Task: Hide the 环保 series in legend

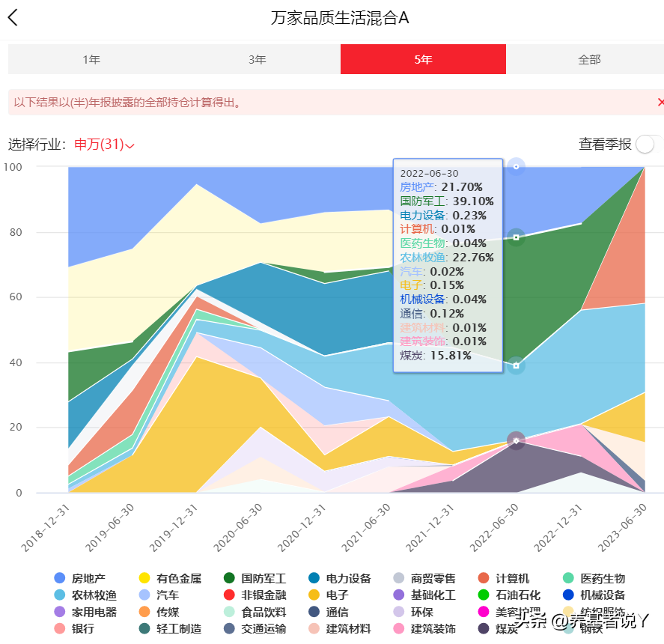Action: (x=413, y=613)
